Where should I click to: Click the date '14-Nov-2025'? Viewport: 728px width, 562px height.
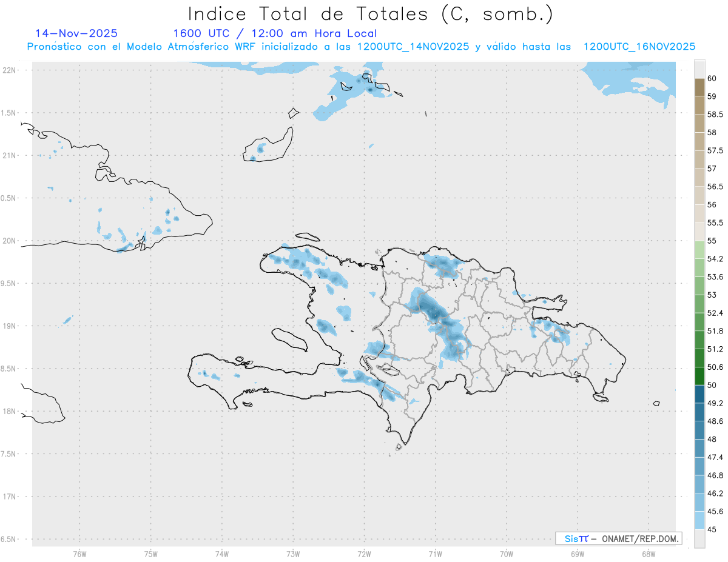77,33
